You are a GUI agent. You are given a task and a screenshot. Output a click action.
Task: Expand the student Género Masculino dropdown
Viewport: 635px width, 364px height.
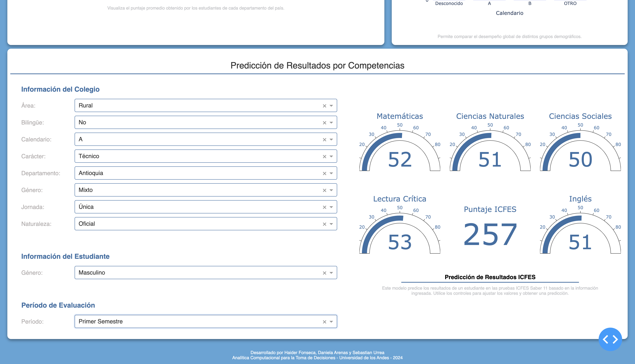(331, 273)
